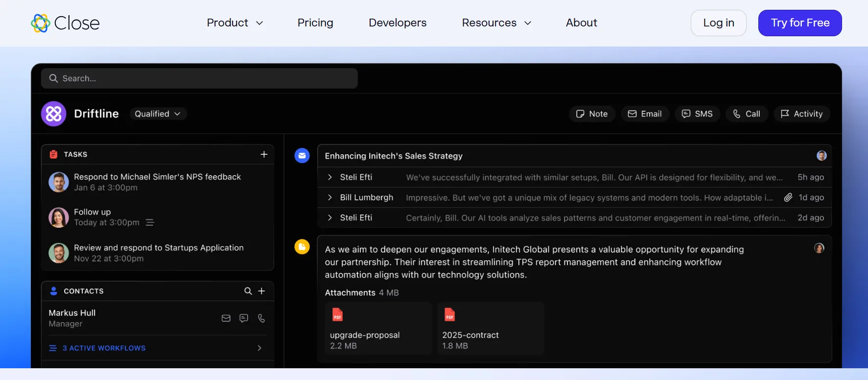Click the Log in button
This screenshot has width=868, height=380.
[718, 23]
